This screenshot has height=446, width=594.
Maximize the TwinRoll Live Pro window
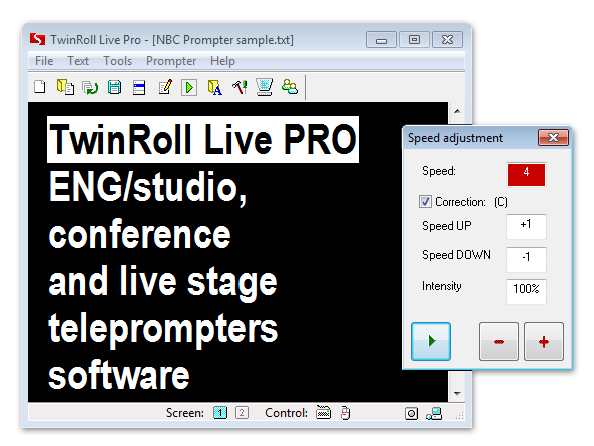[x=414, y=40]
